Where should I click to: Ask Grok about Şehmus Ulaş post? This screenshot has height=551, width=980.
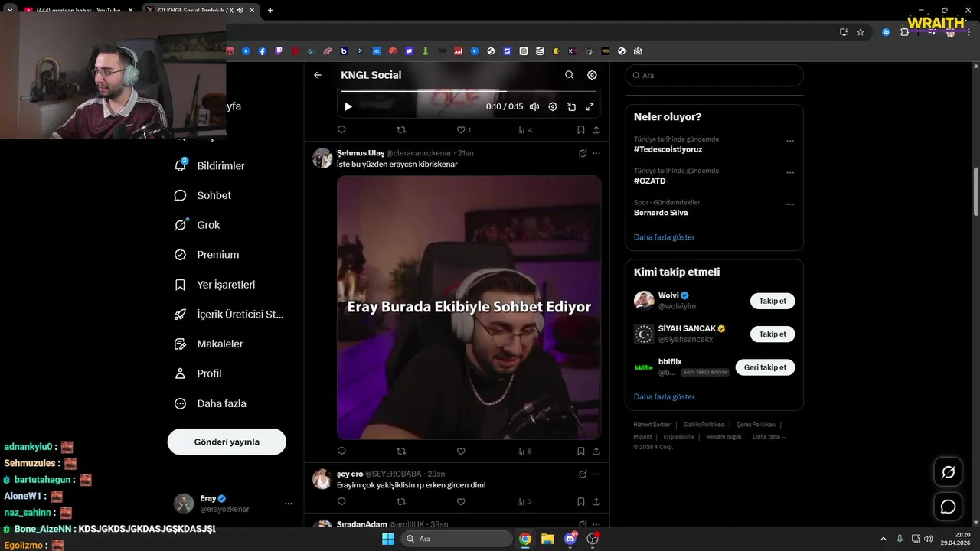[x=583, y=153]
